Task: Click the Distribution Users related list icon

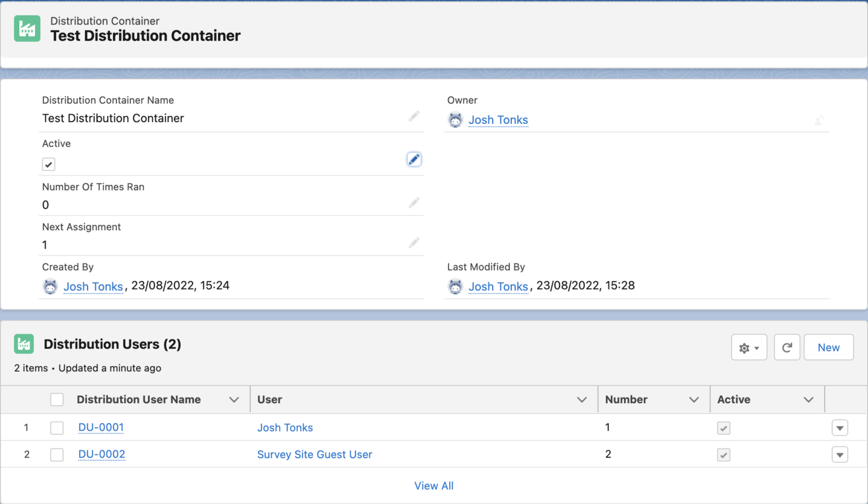Action: 24,344
